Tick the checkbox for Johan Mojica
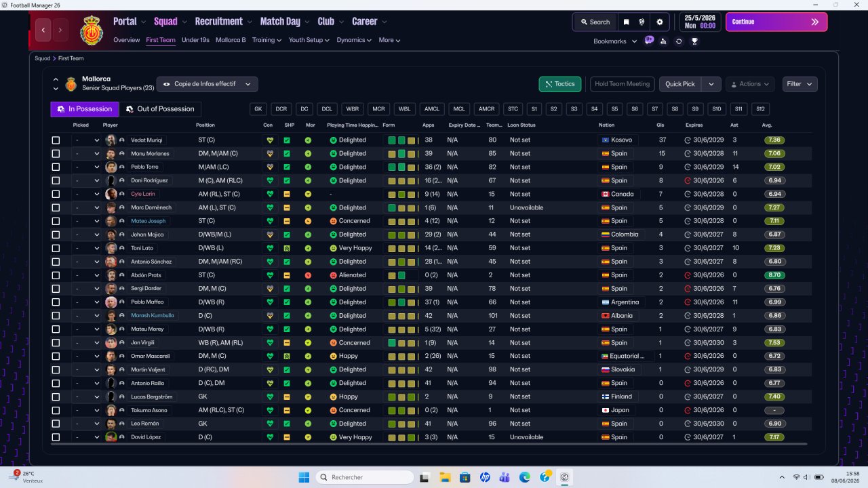 [x=56, y=235]
